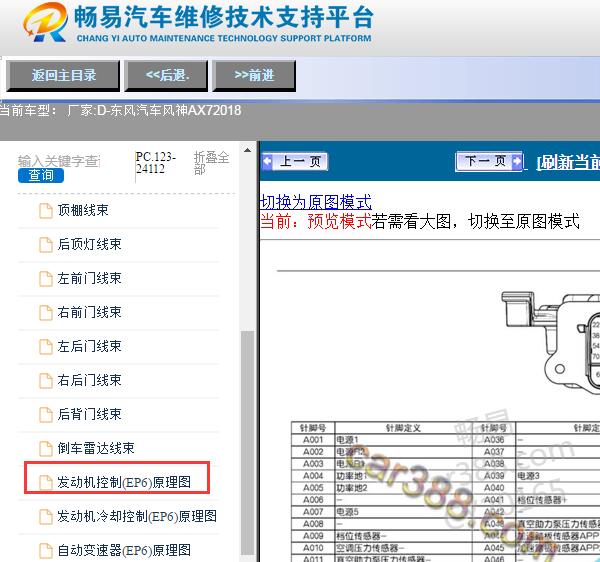Open 发动机冷却控制(EP6)原理图 tree item

point(137,516)
